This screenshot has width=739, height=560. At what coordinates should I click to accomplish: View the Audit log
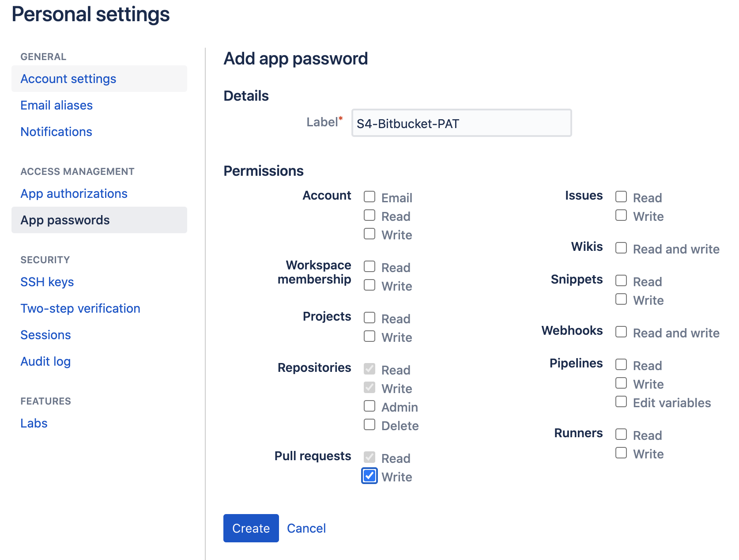click(45, 361)
